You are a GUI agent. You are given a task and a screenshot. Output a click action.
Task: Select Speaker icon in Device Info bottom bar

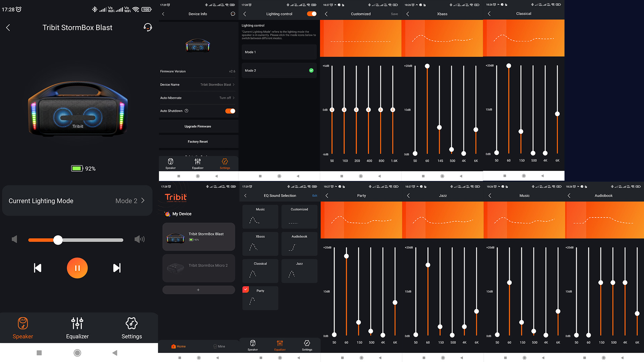[170, 164]
